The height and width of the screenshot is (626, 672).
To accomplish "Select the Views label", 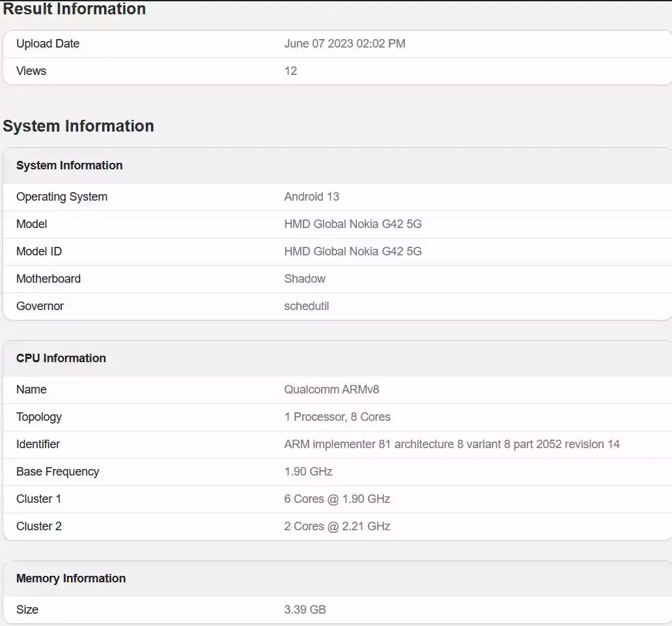I will tap(31, 71).
